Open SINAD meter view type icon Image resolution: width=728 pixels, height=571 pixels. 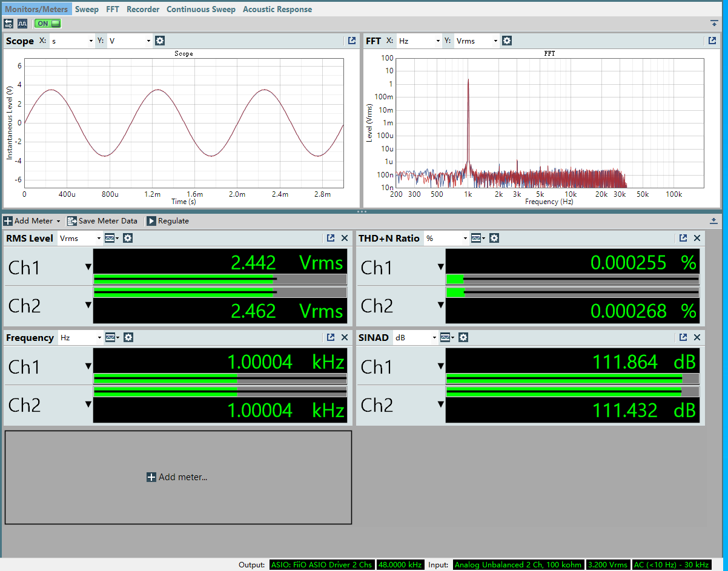(x=447, y=337)
